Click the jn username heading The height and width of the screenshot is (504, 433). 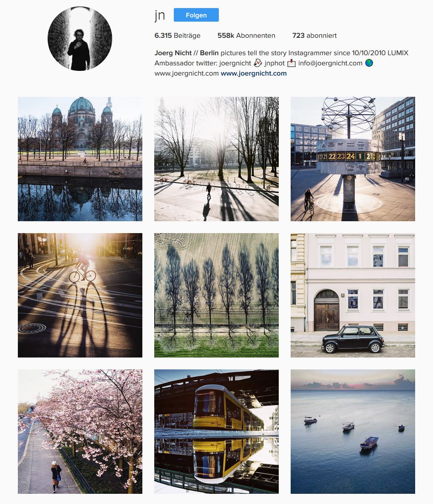click(x=160, y=15)
